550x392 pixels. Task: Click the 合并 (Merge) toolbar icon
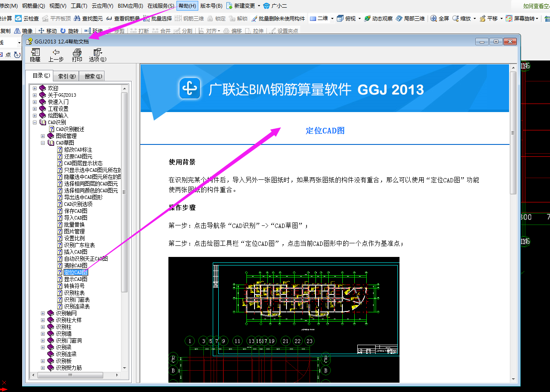click(156, 31)
